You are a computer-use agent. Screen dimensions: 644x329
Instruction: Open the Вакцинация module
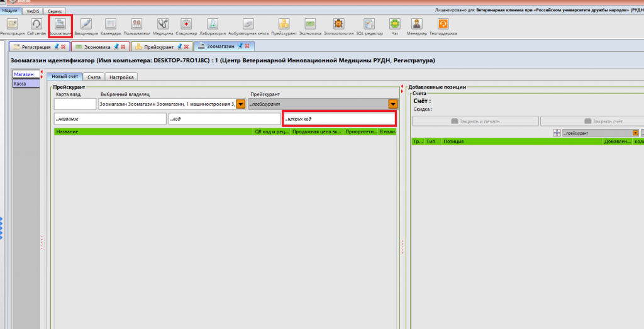point(86,25)
